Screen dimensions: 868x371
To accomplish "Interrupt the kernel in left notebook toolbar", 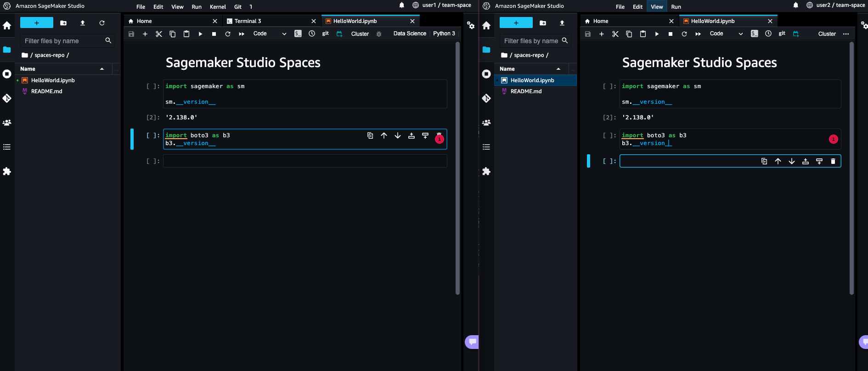I will 214,34.
